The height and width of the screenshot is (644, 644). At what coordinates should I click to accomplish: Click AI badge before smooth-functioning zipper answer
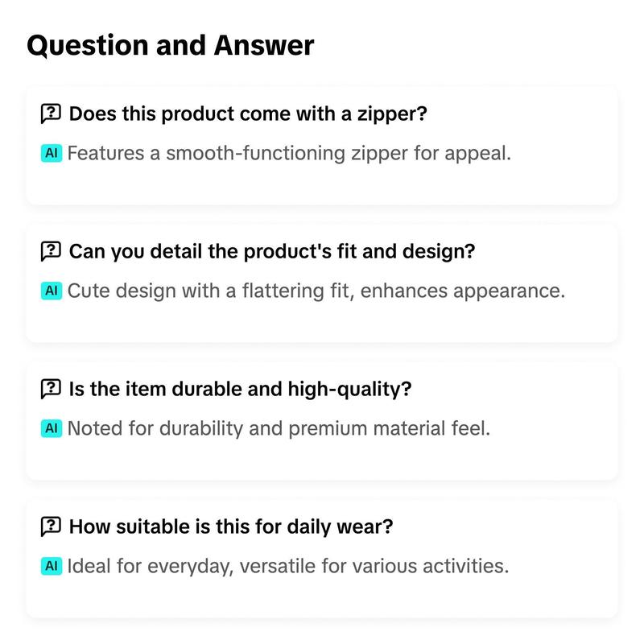pyautogui.click(x=52, y=153)
